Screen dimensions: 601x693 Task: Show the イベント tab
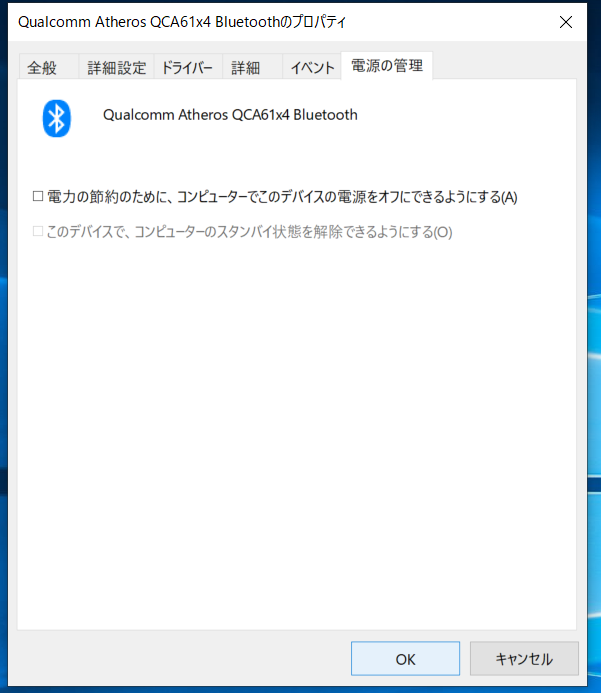click(x=312, y=67)
